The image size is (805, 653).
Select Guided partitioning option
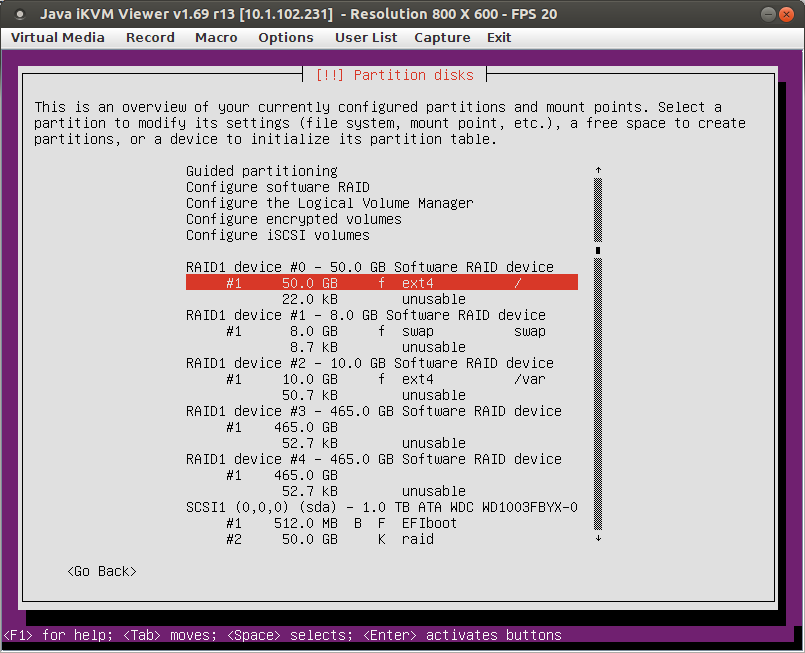[x=262, y=171]
